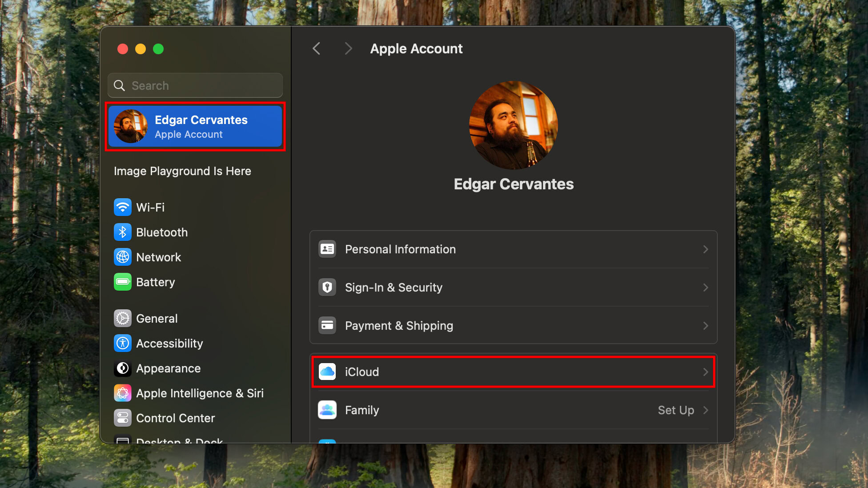Expand Sign-In & Security chevron
This screenshot has height=488, width=868.
(705, 288)
